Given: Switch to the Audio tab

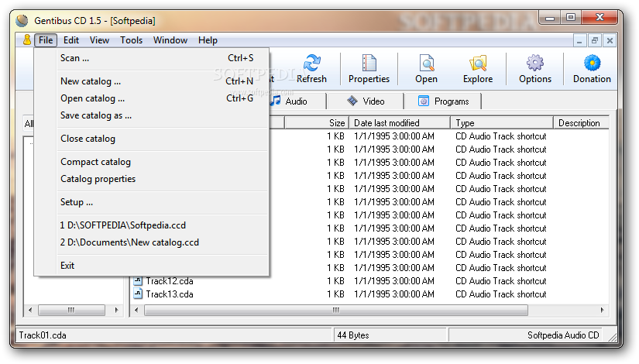Looking at the screenshot, I should click(297, 101).
